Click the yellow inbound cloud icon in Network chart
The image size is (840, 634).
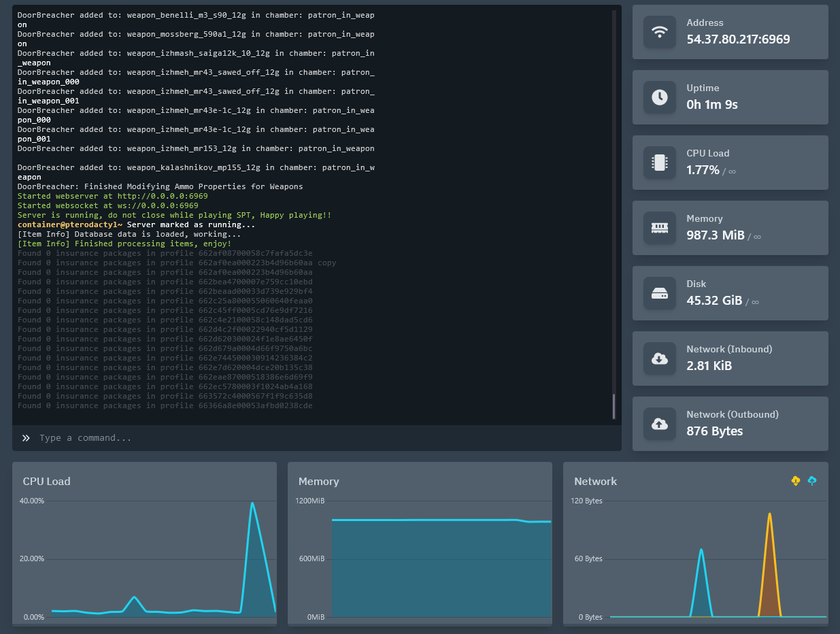click(x=796, y=481)
